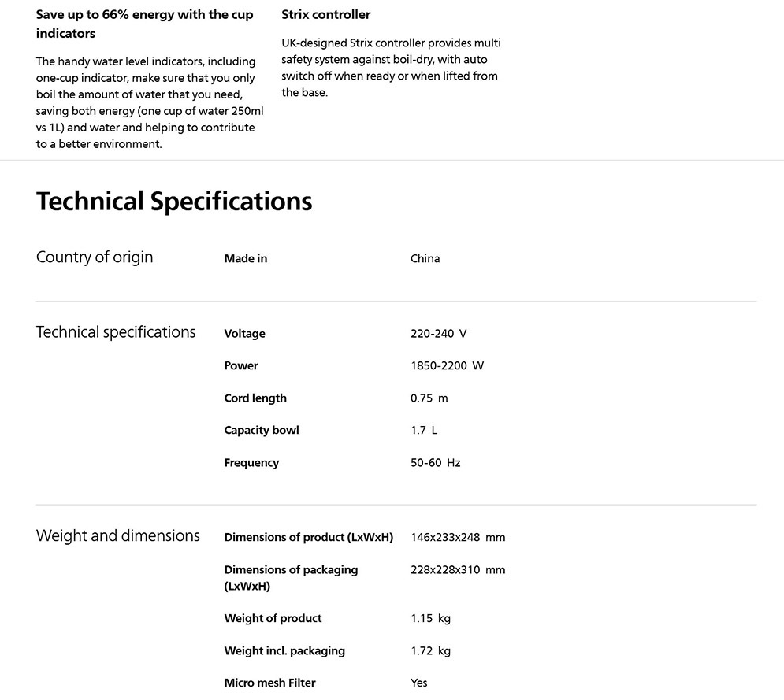Click the Weight and dimensions section title
This screenshot has width=784, height=700.
click(x=118, y=536)
